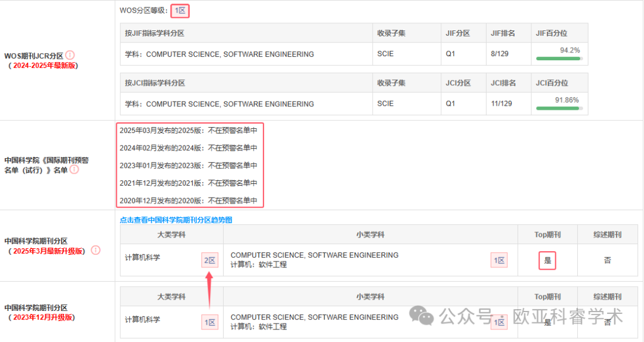The image size is (644, 342).
Task: Click 大类学科 header in 2023 table
Action: pyautogui.click(x=171, y=297)
